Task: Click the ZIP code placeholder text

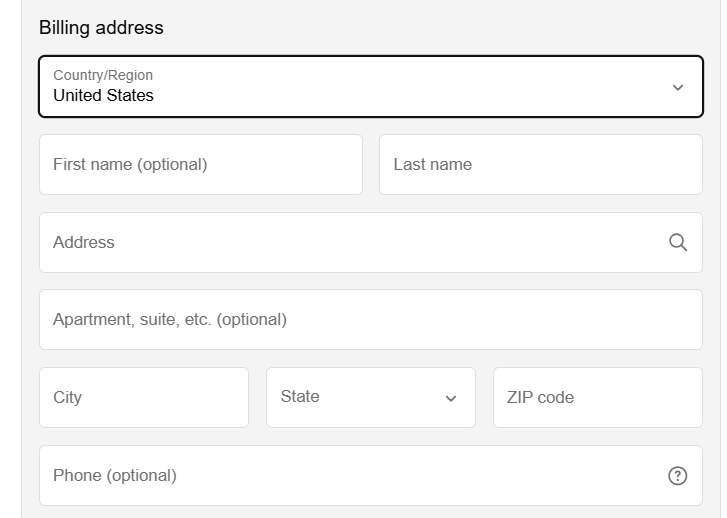Action: [540, 397]
